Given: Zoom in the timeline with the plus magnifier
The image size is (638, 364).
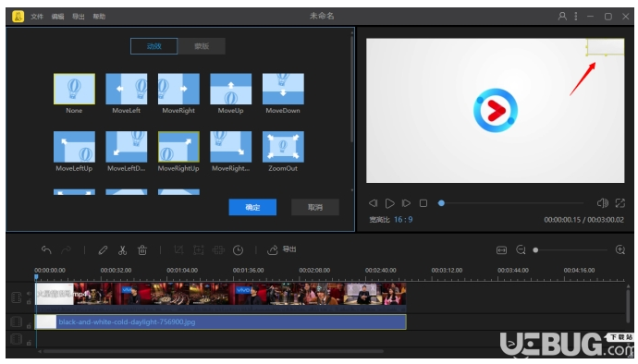Looking at the screenshot, I should [x=620, y=249].
